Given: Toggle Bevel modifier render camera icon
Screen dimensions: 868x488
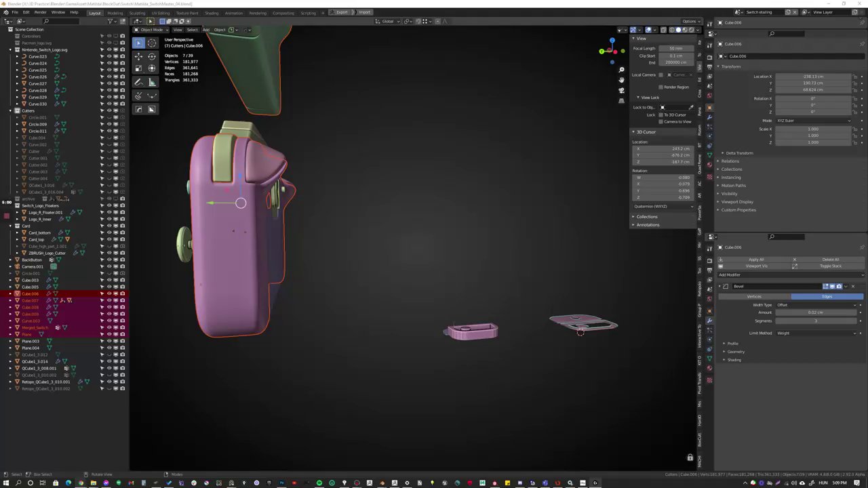Looking at the screenshot, I should (839, 286).
